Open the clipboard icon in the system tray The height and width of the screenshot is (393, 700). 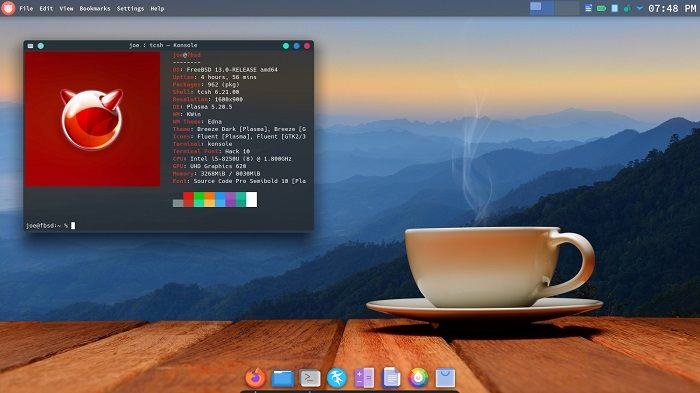(615, 8)
